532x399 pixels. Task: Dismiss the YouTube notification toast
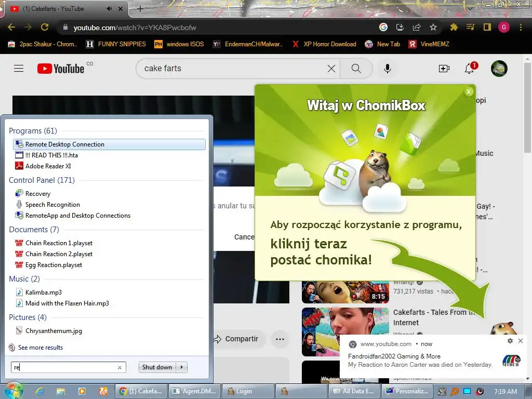[x=521, y=341]
